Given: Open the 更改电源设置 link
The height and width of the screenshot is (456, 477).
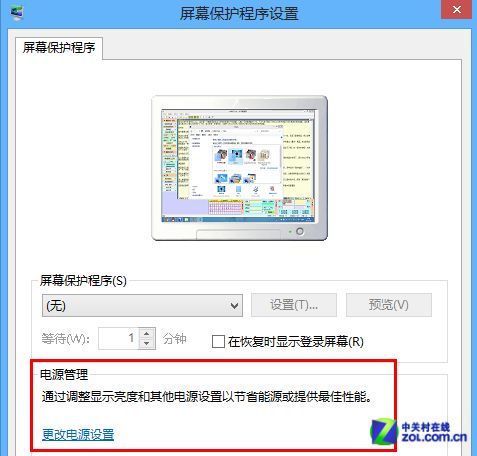Looking at the screenshot, I should click(x=78, y=434).
